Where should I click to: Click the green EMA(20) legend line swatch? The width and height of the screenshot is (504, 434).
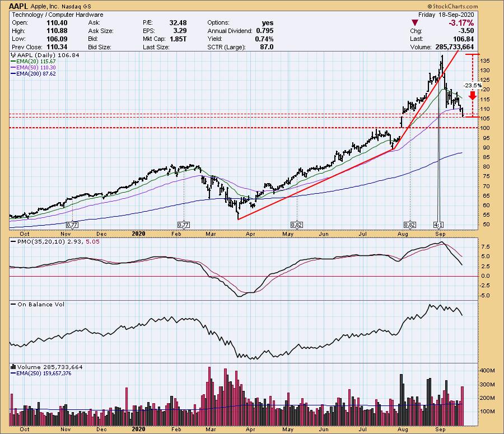tap(13, 62)
